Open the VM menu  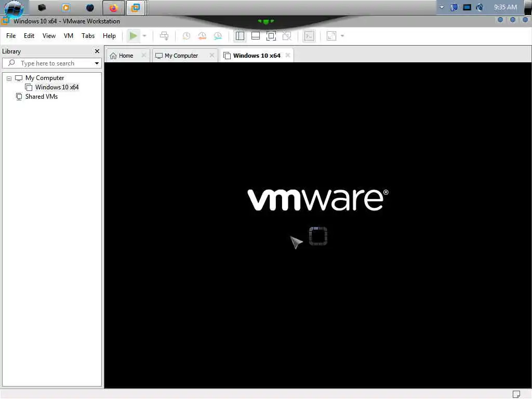[x=69, y=36]
